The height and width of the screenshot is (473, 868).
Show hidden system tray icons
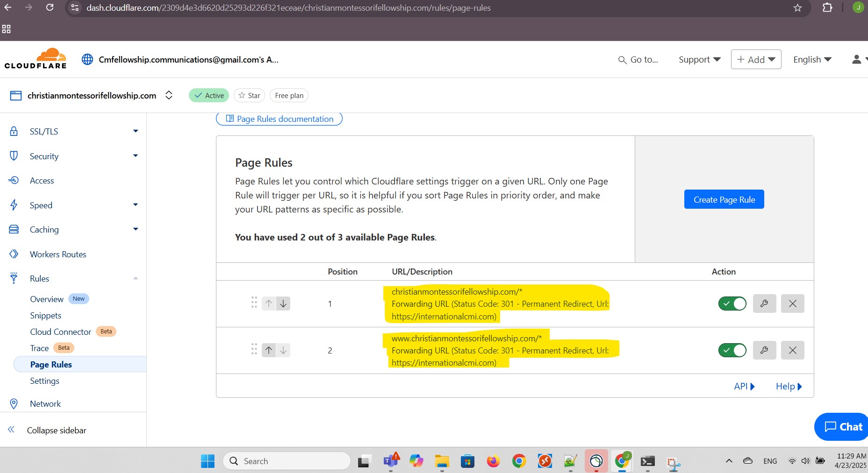(x=729, y=461)
